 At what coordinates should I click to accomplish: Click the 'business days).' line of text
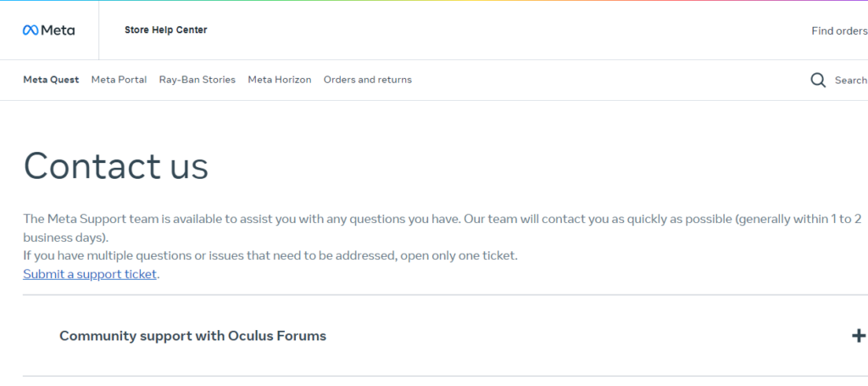[65, 238]
